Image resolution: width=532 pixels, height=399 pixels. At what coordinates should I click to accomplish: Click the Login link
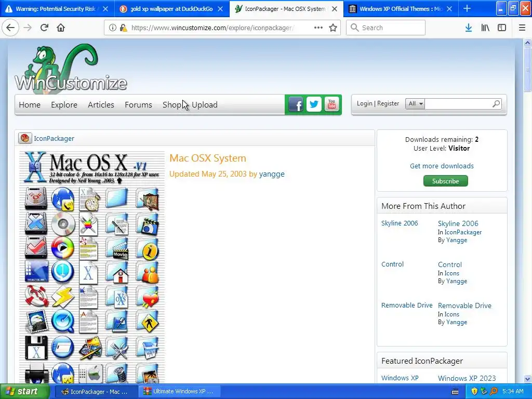tap(364, 103)
